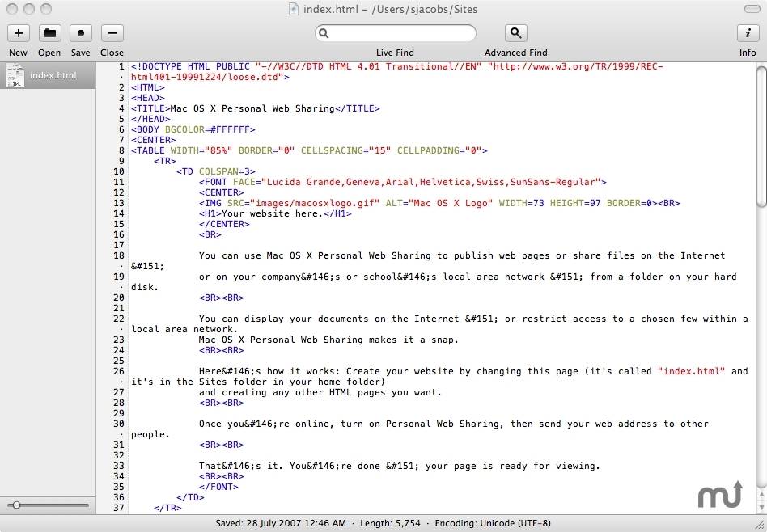Show the Info panel button

[748, 33]
